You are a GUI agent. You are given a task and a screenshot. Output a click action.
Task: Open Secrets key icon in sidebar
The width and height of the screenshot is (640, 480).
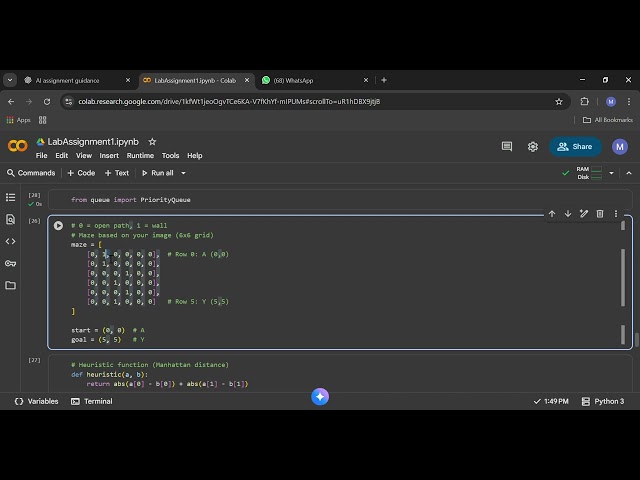(11, 263)
